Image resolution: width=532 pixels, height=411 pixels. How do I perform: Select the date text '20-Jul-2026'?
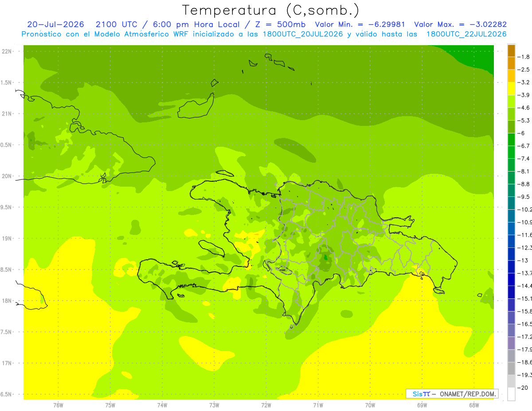pyautogui.click(x=56, y=24)
